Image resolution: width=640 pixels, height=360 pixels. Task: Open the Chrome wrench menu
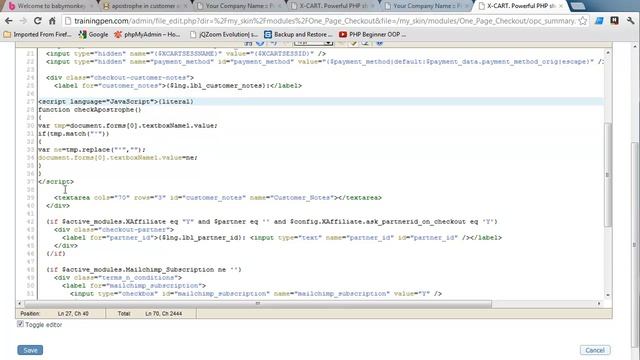pos(630,20)
